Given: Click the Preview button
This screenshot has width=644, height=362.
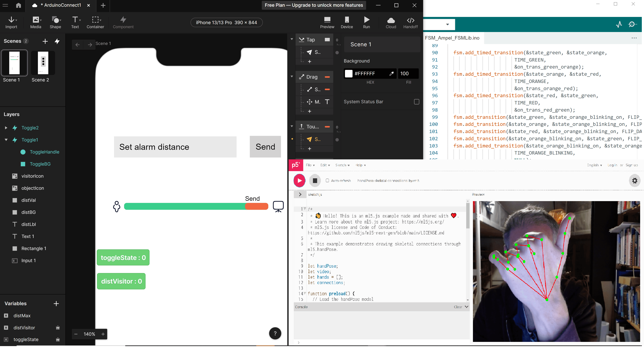Looking at the screenshot, I should tap(327, 22).
